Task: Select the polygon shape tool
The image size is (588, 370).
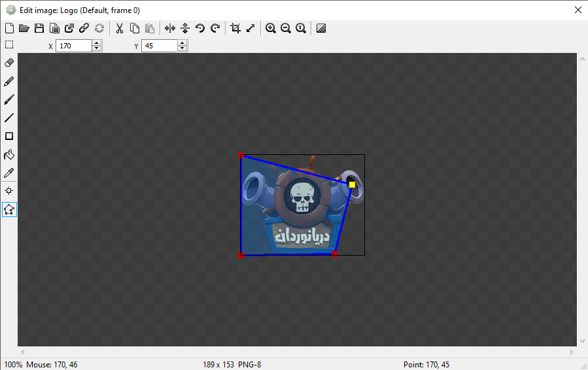Action: coord(9,210)
